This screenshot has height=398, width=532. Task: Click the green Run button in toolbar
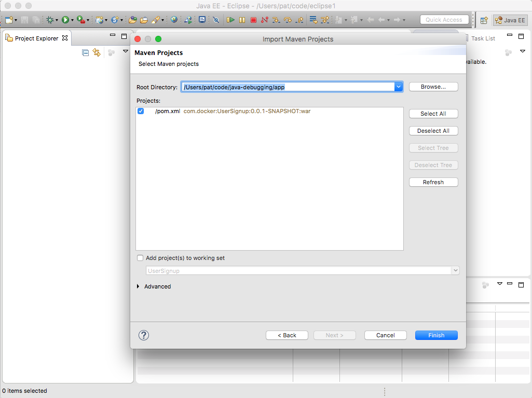tap(65, 20)
